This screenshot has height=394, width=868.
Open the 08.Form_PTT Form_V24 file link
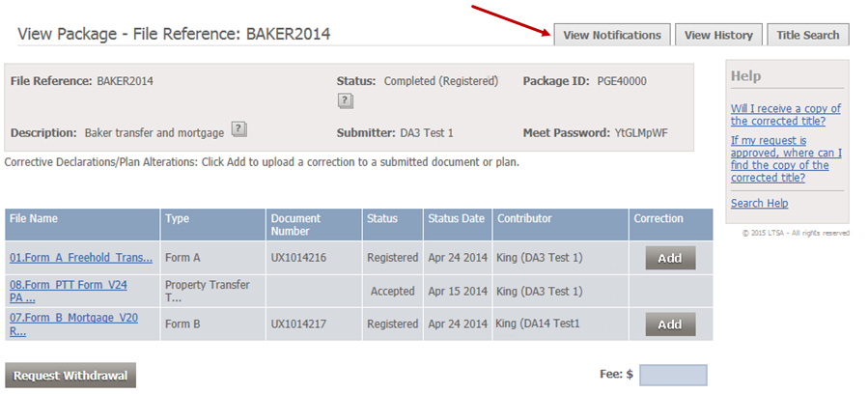[69, 291]
